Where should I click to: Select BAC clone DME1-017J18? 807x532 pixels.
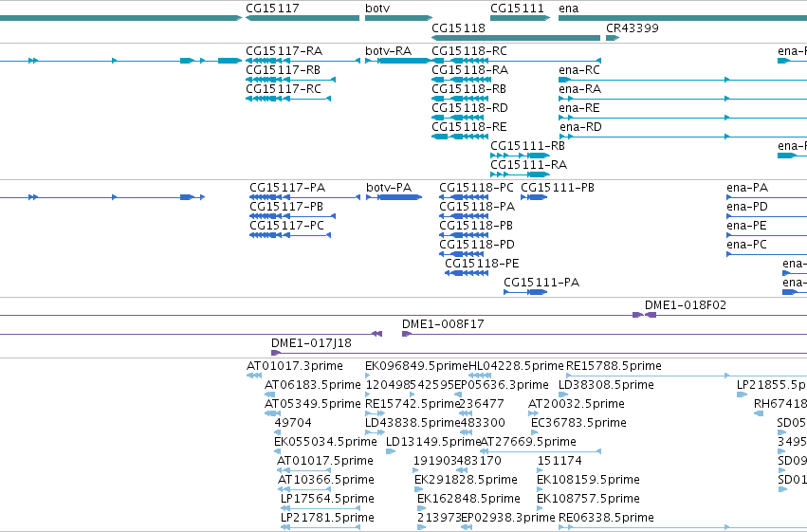539,354
